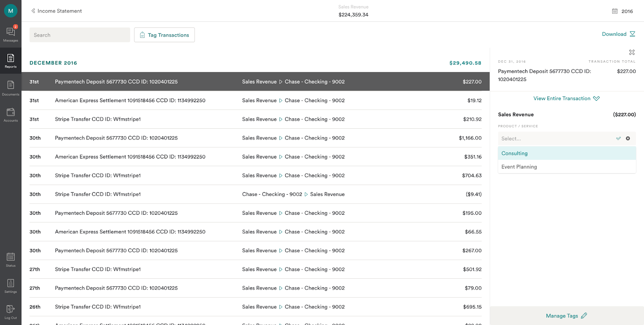The image size is (644, 325).
Task: Download the transactions report
Action: [x=618, y=34]
